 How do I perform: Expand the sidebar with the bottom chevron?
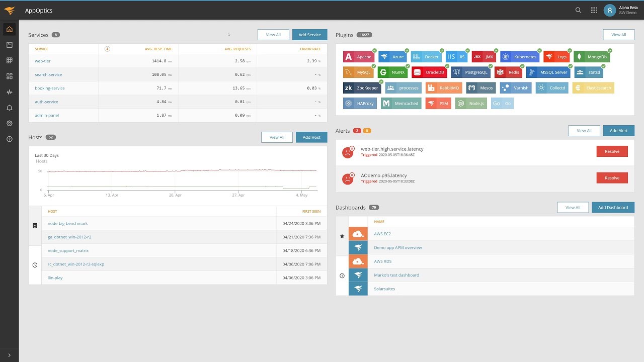pos(9,355)
